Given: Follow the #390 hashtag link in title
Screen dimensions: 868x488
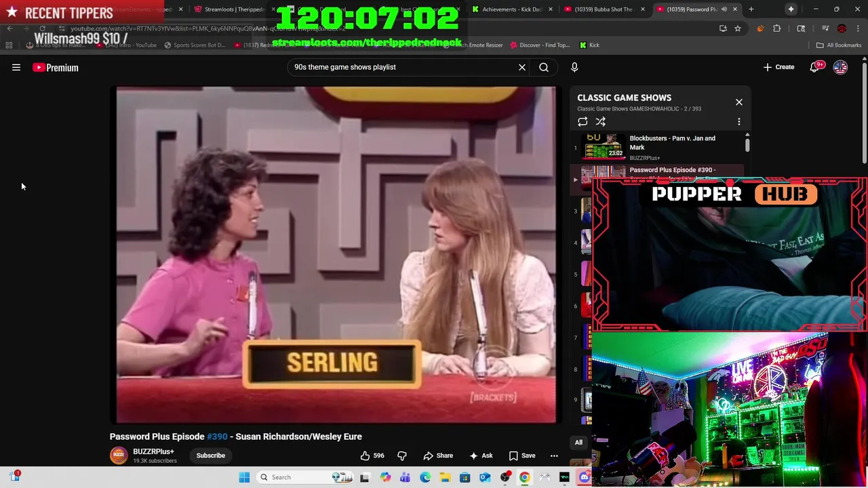Looking at the screenshot, I should pyautogui.click(x=217, y=436).
